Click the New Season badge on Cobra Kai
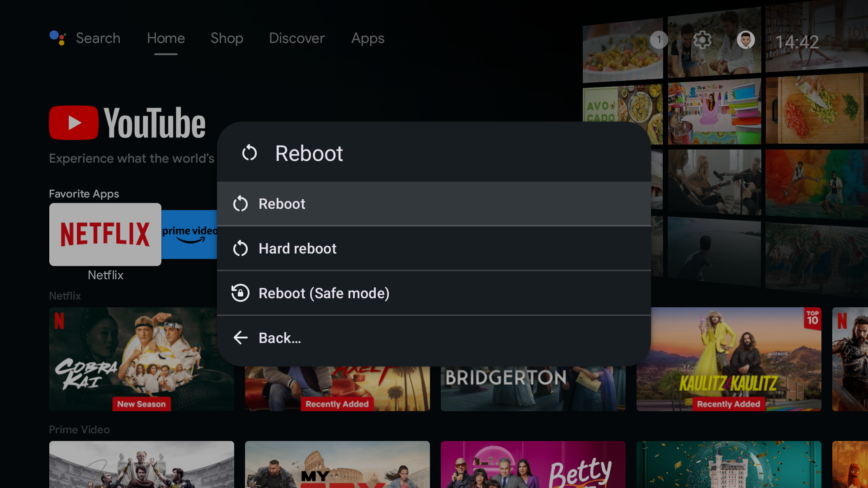This screenshot has height=488, width=868. [x=142, y=404]
